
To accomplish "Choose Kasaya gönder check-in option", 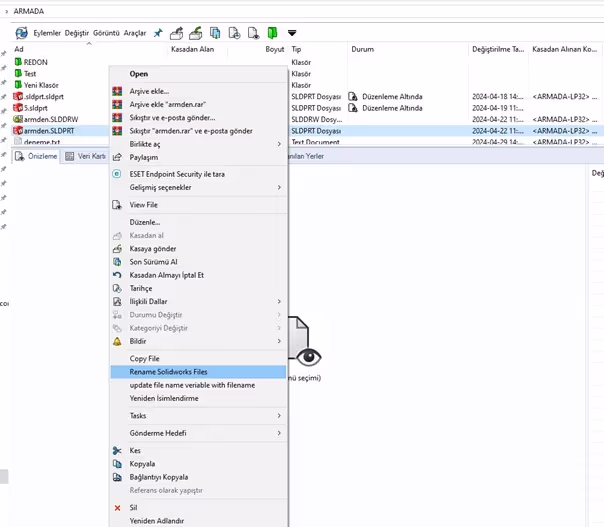I will point(199,249).
